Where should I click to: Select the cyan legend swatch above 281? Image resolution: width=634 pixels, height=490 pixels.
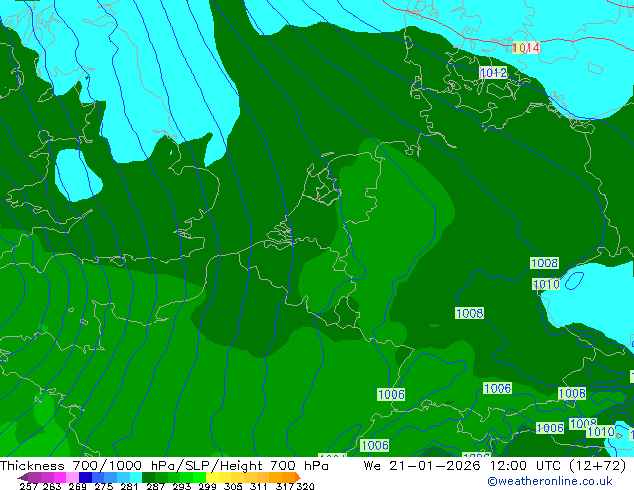point(136,477)
